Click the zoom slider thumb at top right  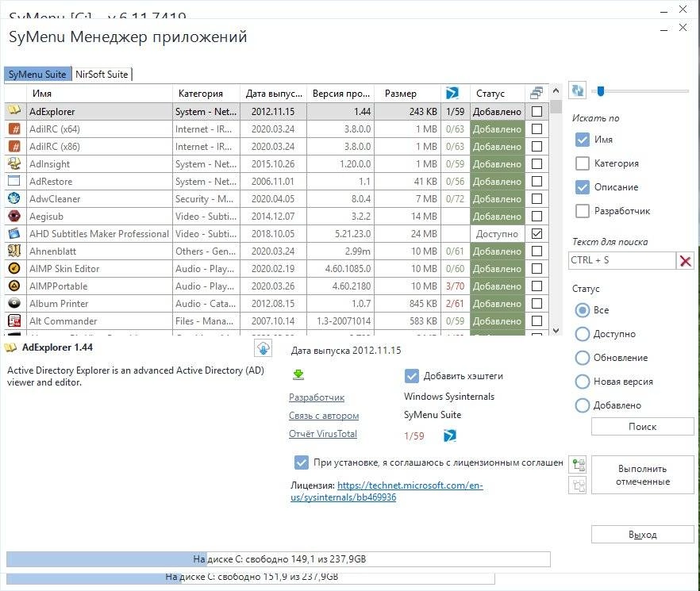pos(601,91)
